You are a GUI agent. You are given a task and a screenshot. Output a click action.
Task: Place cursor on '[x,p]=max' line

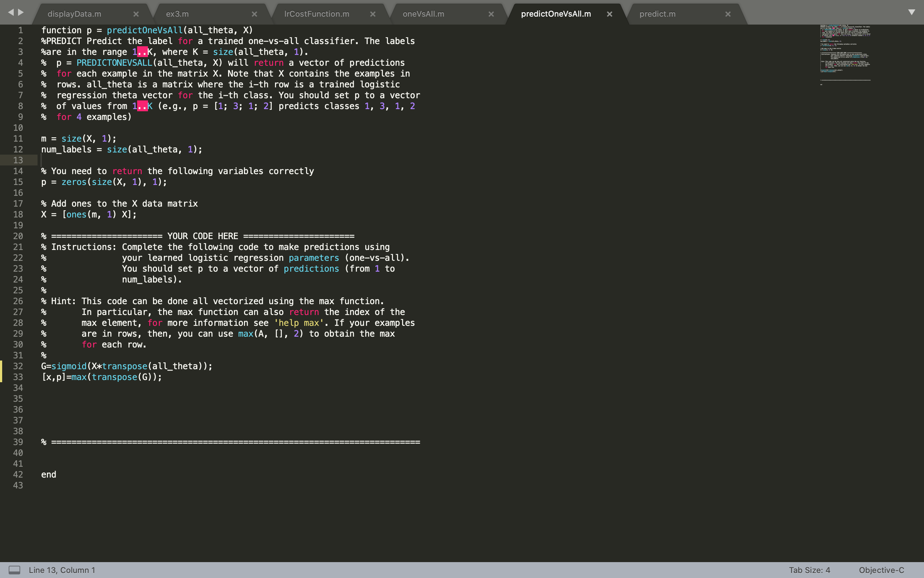pos(101,377)
